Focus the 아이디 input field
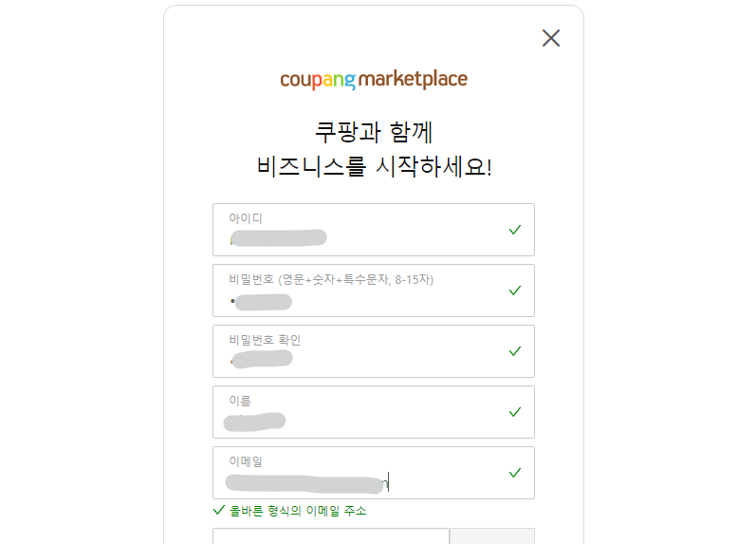 (x=360, y=236)
